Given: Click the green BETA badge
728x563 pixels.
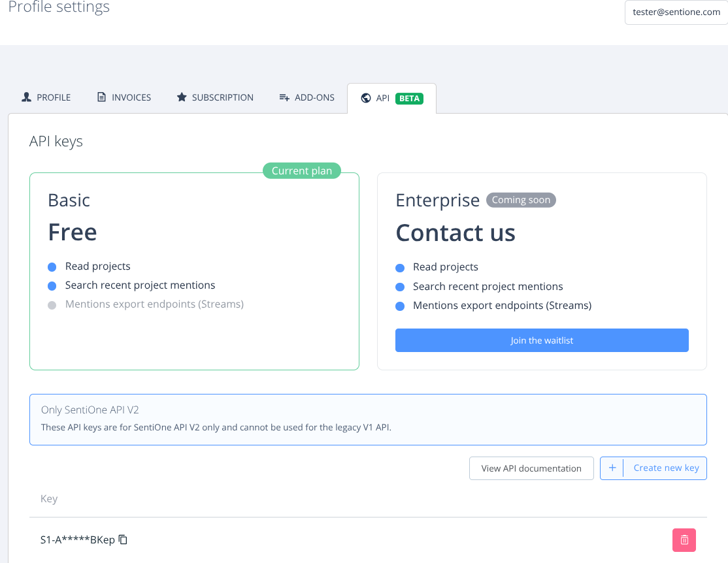Looking at the screenshot, I should click(x=409, y=99).
